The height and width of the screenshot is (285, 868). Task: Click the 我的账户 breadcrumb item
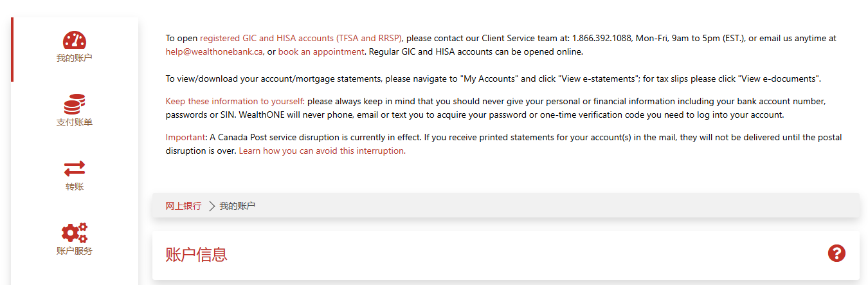pos(237,206)
